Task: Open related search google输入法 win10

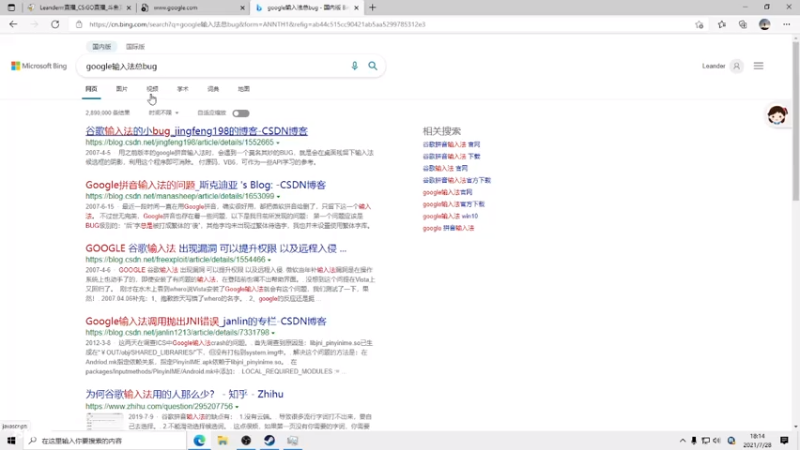Action: point(451,216)
